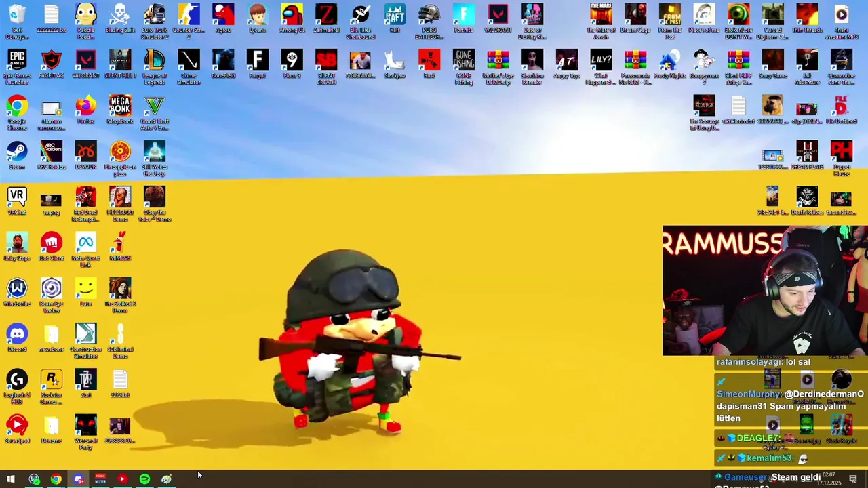Open the Windows Start menu

[11, 479]
